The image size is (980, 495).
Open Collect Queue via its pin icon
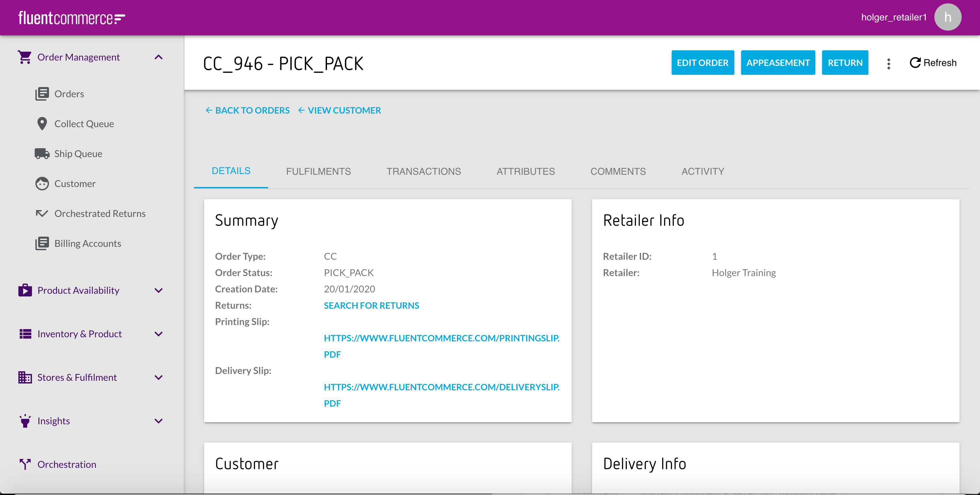tap(42, 123)
